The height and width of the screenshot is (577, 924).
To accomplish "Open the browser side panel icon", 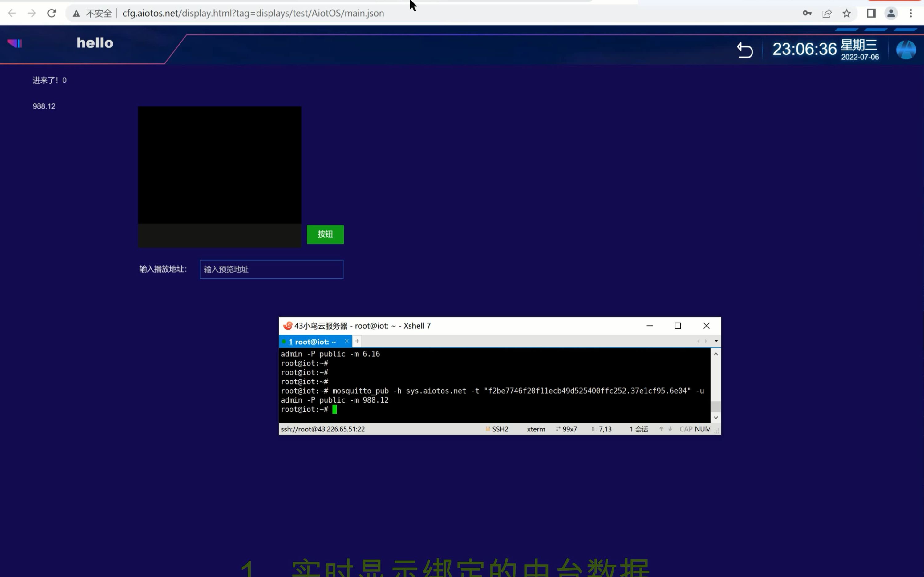I will 871,13.
